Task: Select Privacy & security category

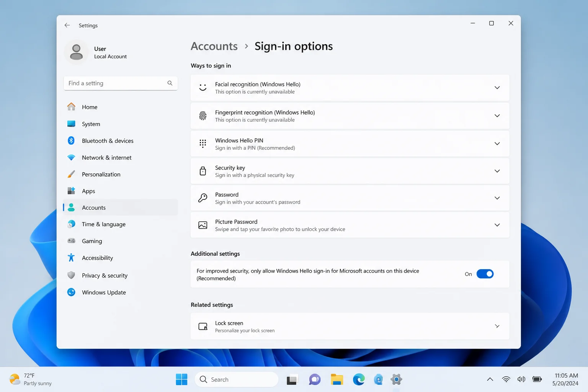Action: (121, 275)
